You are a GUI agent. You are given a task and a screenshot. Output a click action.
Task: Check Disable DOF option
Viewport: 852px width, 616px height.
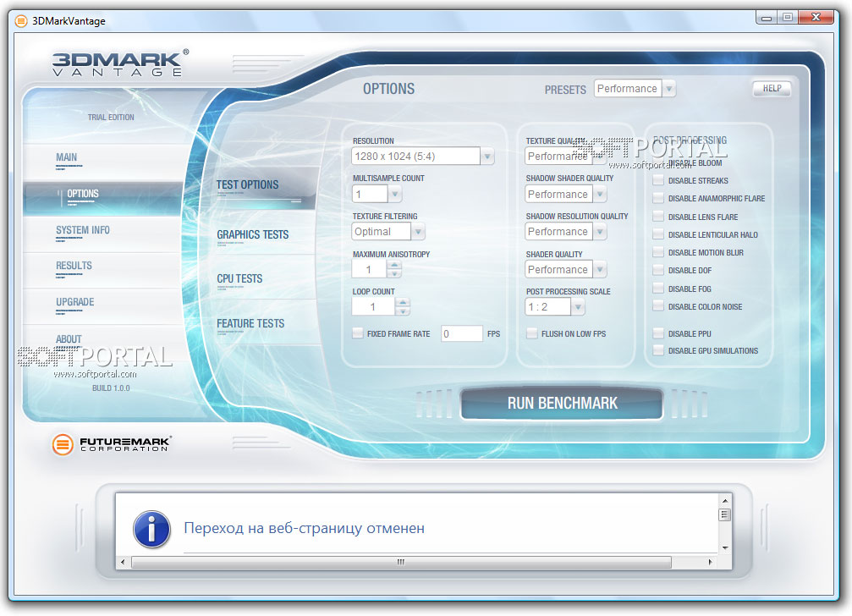coord(658,269)
